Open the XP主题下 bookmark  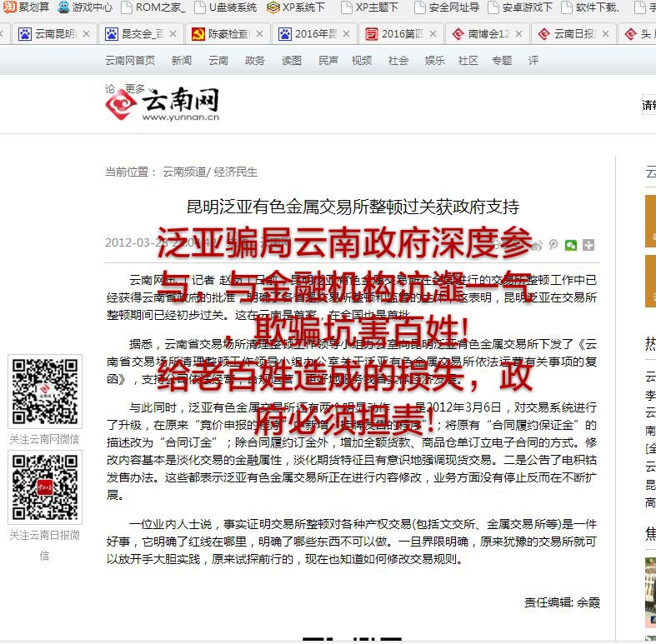pos(369,7)
